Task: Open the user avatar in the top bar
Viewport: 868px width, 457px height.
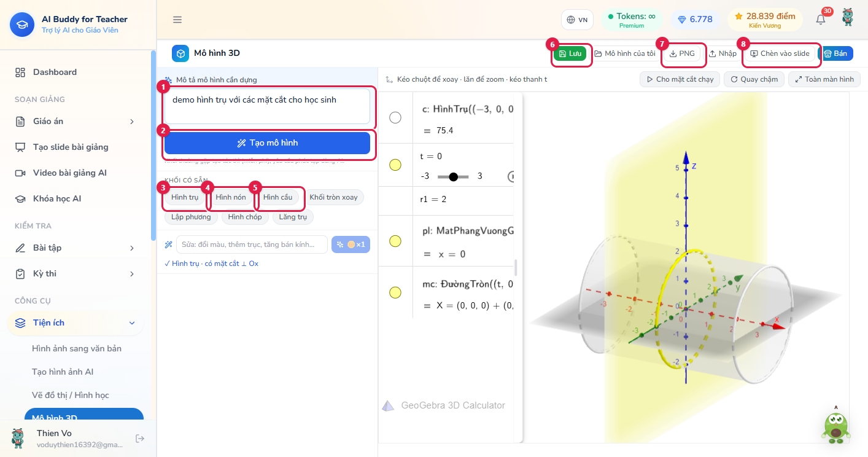Action: tap(848, 18)
